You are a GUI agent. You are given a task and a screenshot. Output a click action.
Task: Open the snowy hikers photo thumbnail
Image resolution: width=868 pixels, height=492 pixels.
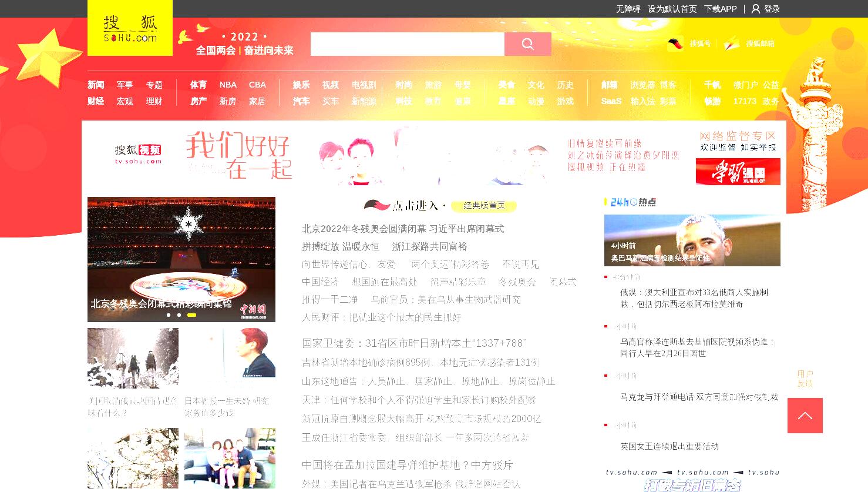point(133,358)
